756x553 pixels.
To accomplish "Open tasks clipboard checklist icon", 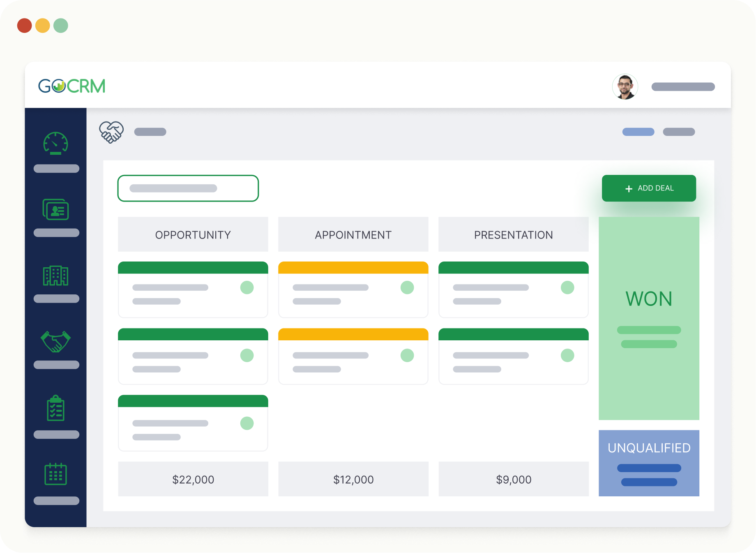I will pos(56,408).
